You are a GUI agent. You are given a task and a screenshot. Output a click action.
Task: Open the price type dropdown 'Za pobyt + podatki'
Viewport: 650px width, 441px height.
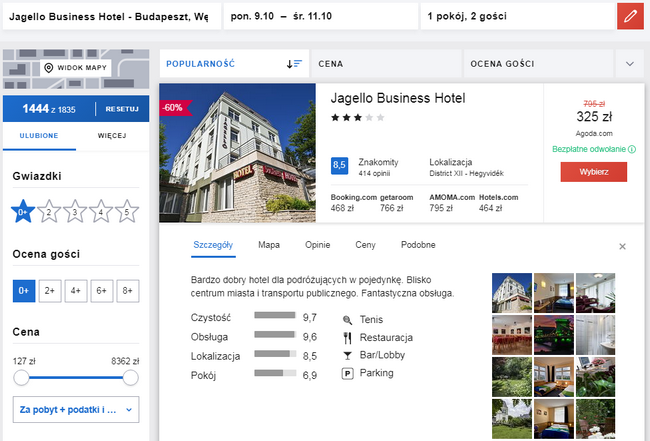(x=75, y=409)
